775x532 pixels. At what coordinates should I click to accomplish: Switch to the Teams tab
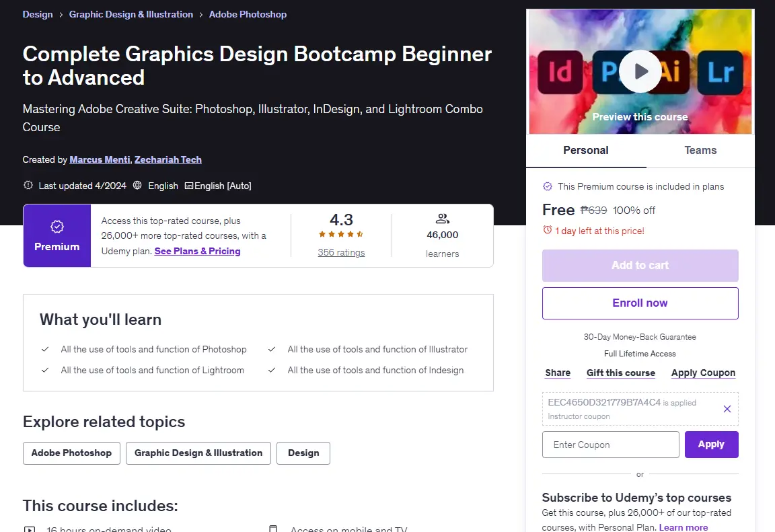[700, 150]
